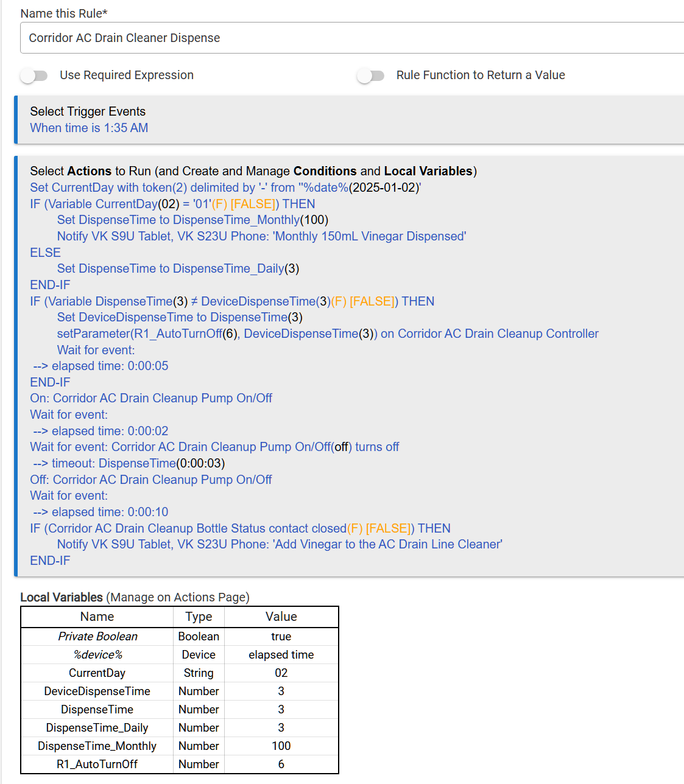Click the Select Trigger Events heading

[x=88, y=111]
